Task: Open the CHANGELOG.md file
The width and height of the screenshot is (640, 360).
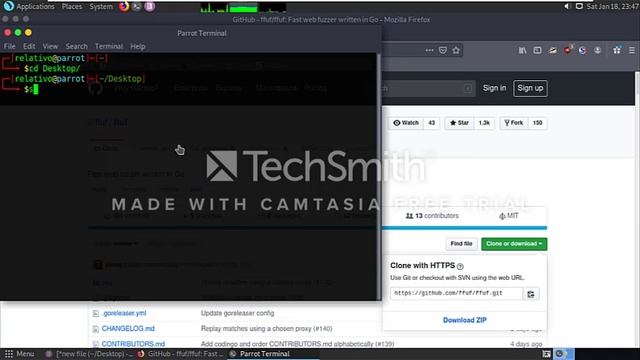Action: (128, 329)
